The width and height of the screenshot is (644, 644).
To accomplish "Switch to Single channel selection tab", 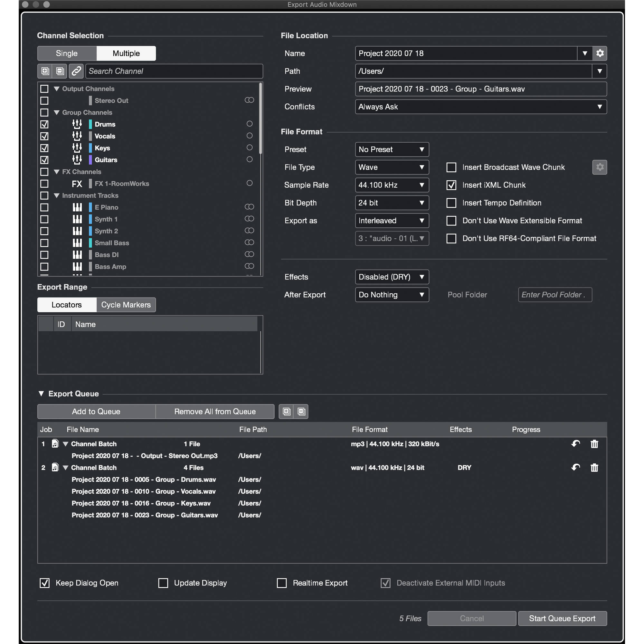I will pyautogui.click(x=67, y=53).
